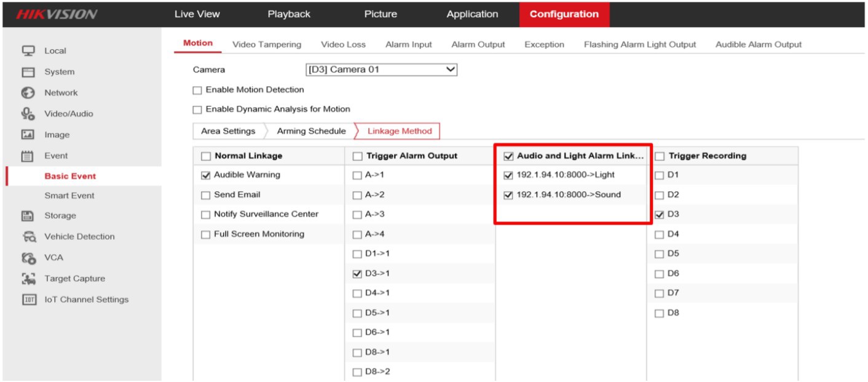
Task: Click the Local monitor icon in sidebar
Action: point(28,50)
